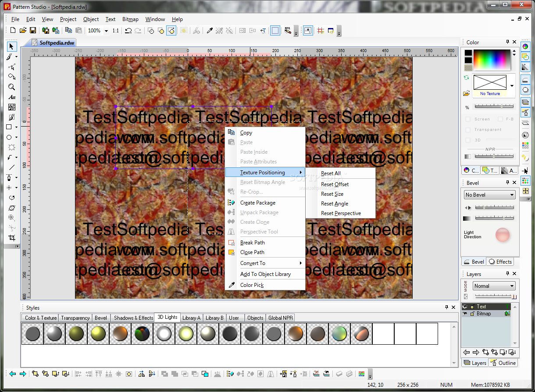Switch to the Library A tab
Viewport: 535px width, 392px height.
click(x=191, y=318)
